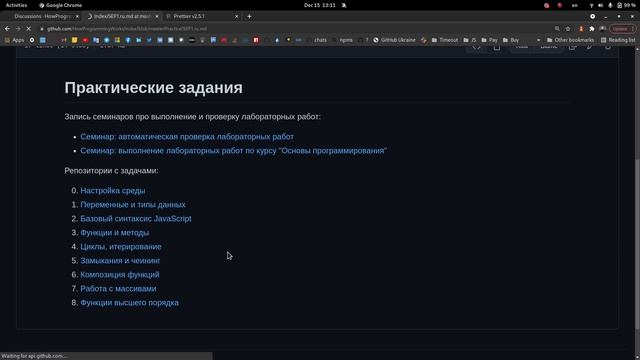Close the Prettier v2.5.1 tab

[236, 16]
